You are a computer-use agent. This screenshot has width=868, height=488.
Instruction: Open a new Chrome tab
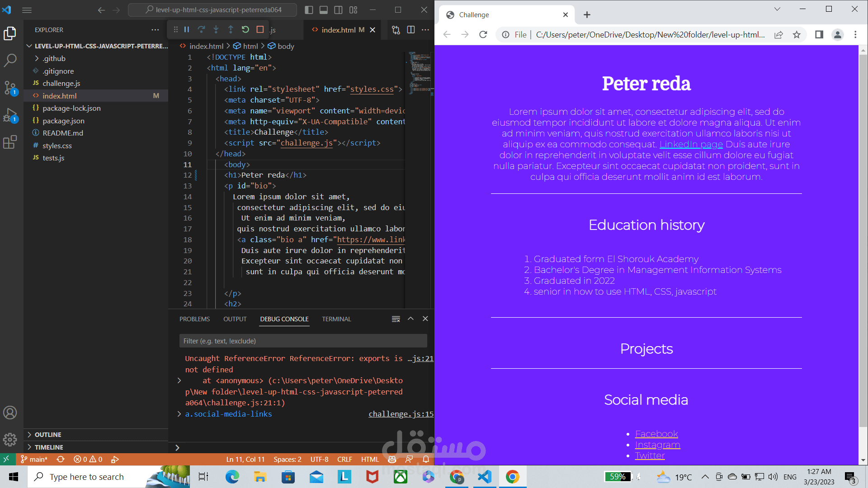coord(587,15)
